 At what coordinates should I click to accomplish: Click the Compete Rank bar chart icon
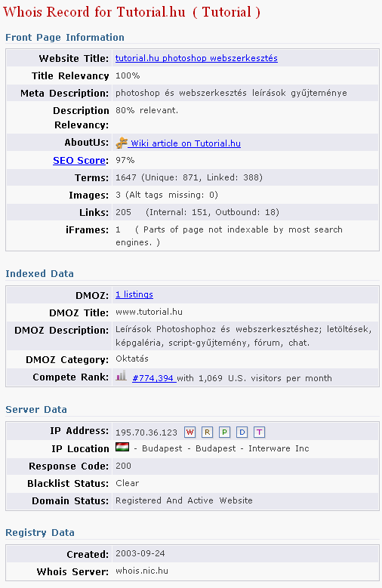[x=121, y=375]
